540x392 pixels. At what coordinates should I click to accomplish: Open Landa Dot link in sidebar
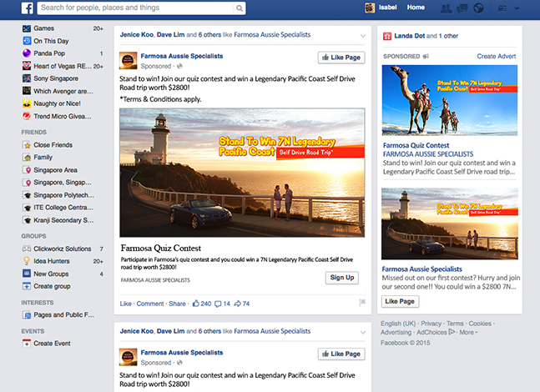point(410,36)
